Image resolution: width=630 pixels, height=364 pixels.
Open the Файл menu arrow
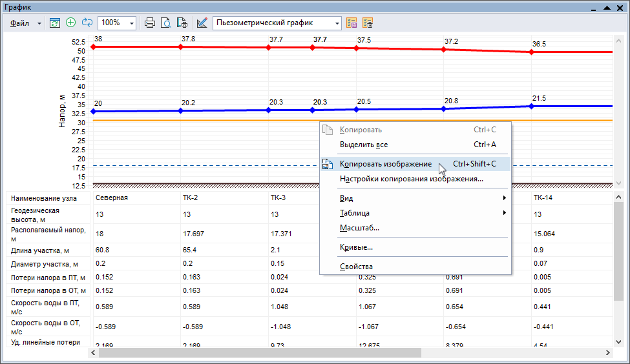pyautogui.click(x=39, y=23)
